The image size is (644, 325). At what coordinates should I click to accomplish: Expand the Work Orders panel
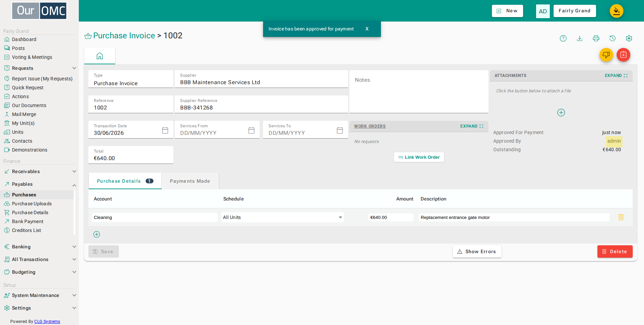click(472, 126)
